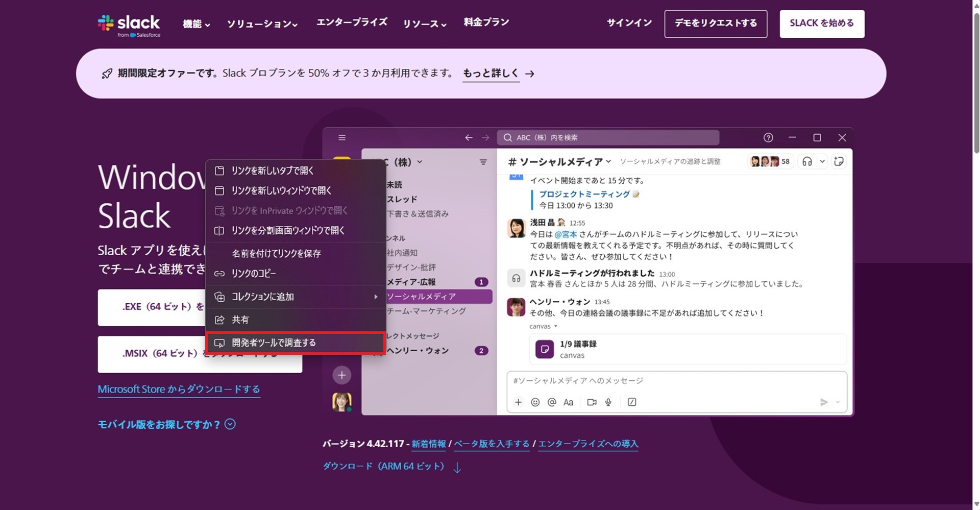Screen dimensions: 980x510
Task: Click デモをリクエストする button
Action: [716, 23]
